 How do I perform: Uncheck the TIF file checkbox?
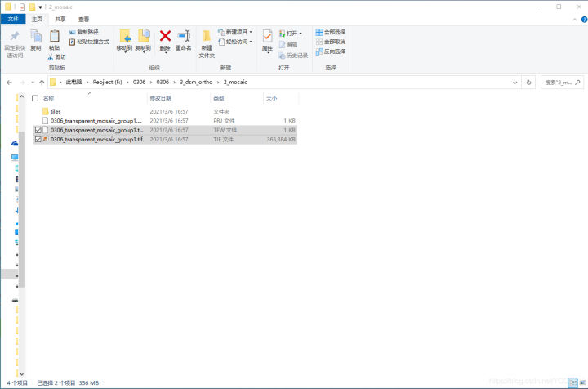tap(38, 139)
